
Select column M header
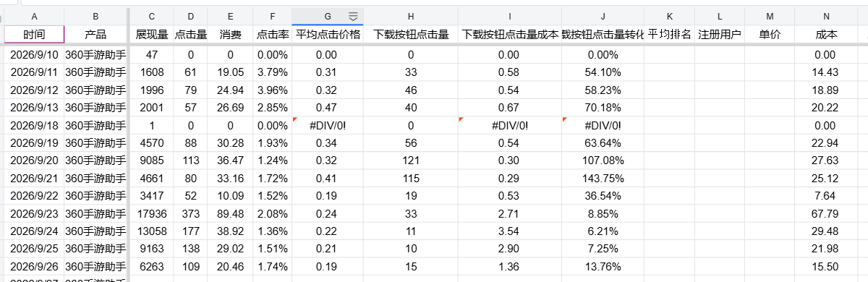770,16
